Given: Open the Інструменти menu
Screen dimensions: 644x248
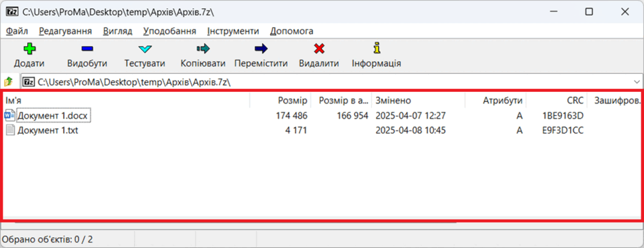Looking at the screenshot, I should (234, 32).
